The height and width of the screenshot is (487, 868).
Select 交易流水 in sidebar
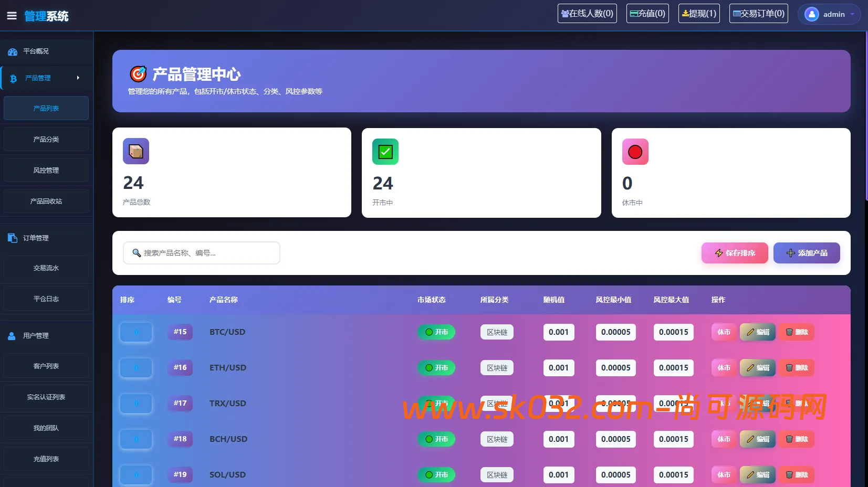(x=46, y=268)
